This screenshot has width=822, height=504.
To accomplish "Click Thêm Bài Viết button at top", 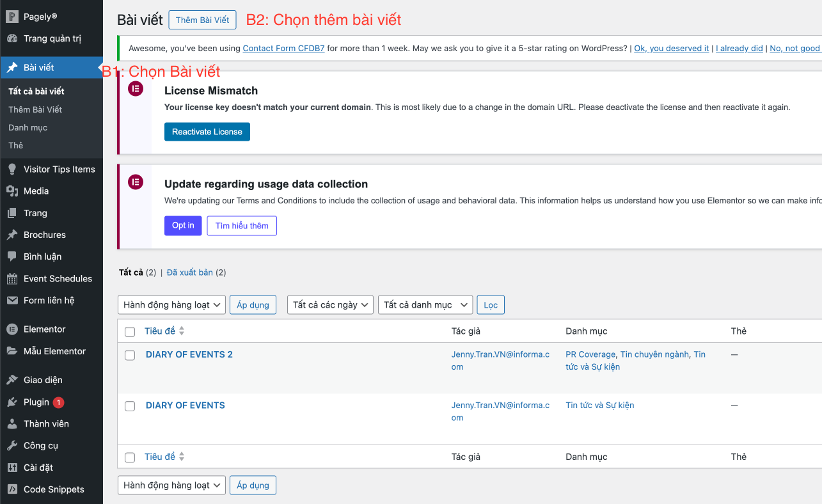I will [202, 20].
